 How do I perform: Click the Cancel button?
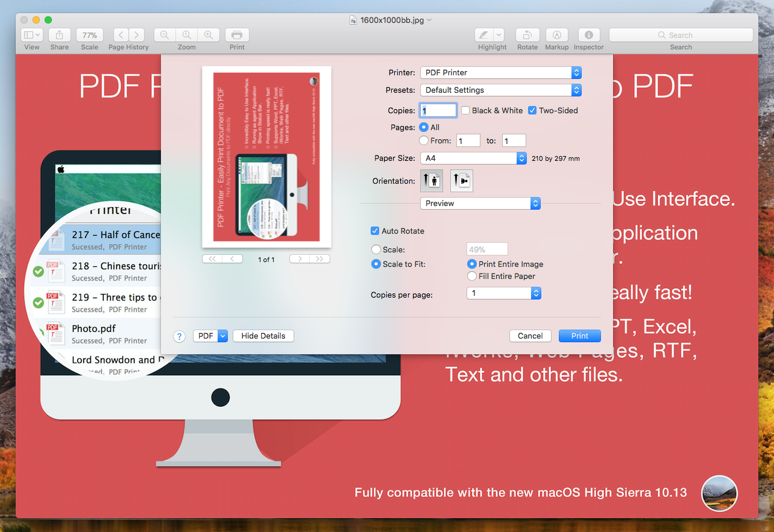[x=530, y=336]
